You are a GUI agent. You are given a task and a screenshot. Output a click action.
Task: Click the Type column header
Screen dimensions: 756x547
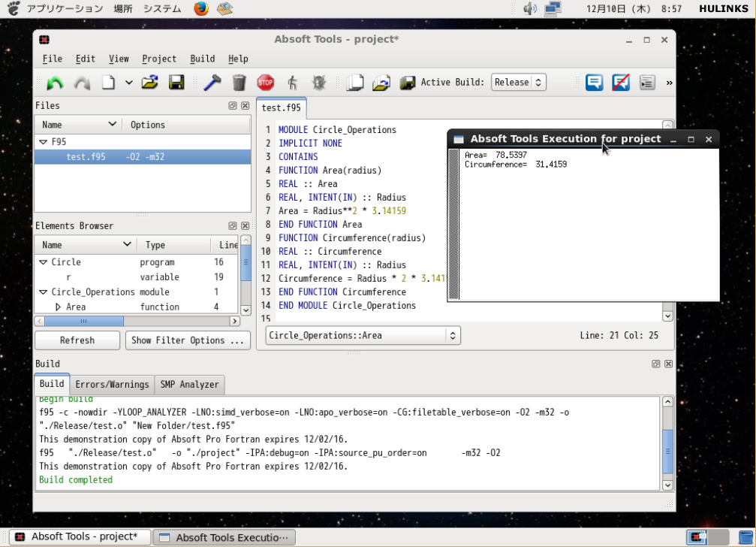coord(174,244)
